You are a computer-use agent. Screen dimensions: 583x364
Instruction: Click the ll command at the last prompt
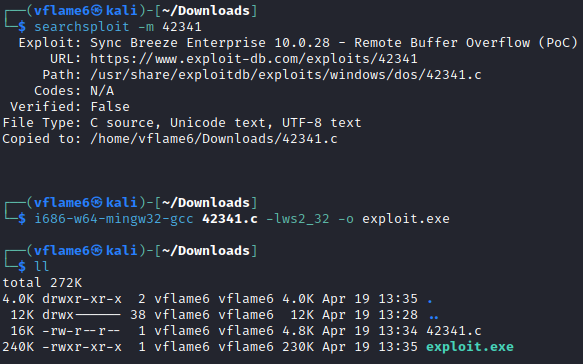tap(42, 267)
